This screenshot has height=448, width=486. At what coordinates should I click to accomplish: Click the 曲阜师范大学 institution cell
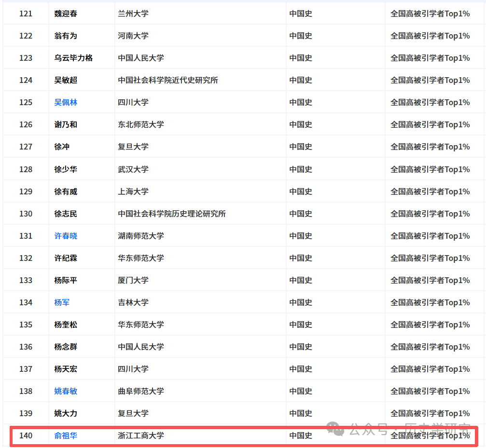pyautogui.click(x=141, y=391)
